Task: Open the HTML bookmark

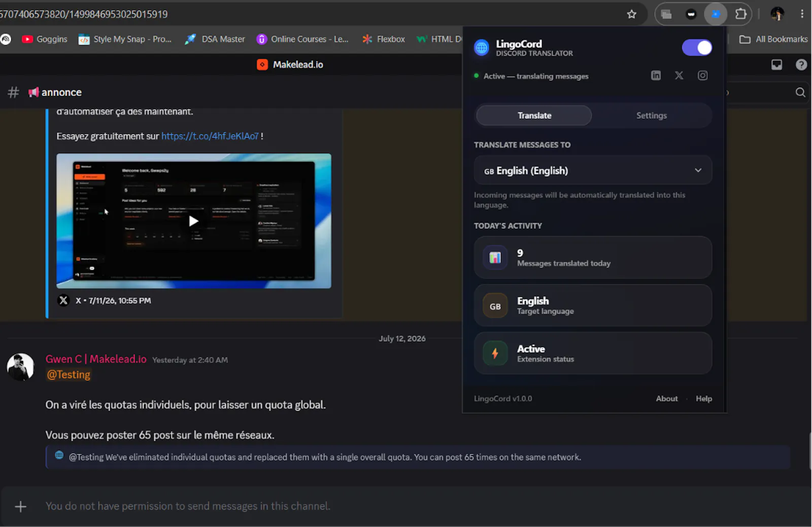Action: pyautogui.click(x=438, y=39)
